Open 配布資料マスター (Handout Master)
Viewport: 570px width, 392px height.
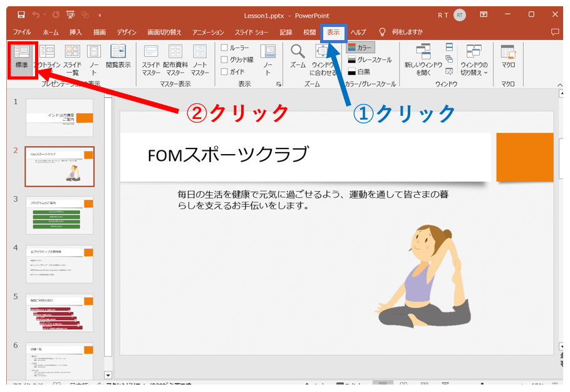[x=175, y=60]
